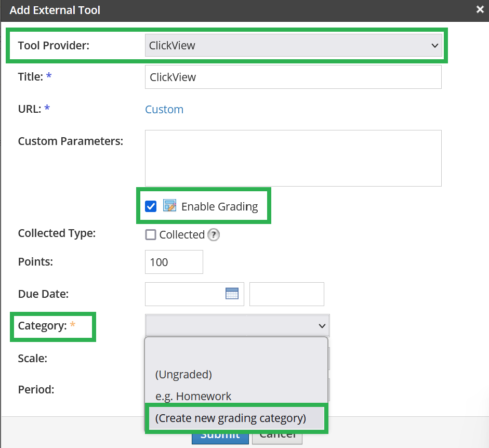The image size is (489, 448).
Task: Choose the (Ungraded) category option
Action: click(x=236, y=374)
